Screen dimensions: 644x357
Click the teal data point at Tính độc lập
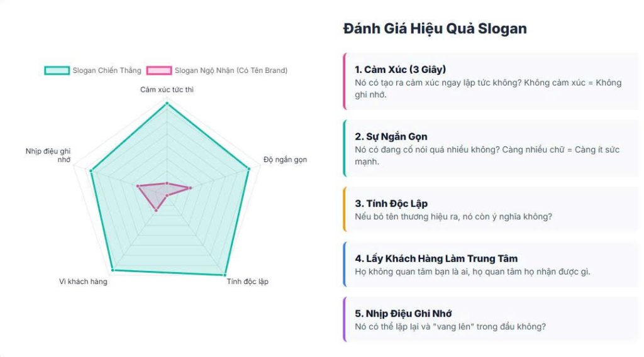pyautogui.click(x=225, y=275)
